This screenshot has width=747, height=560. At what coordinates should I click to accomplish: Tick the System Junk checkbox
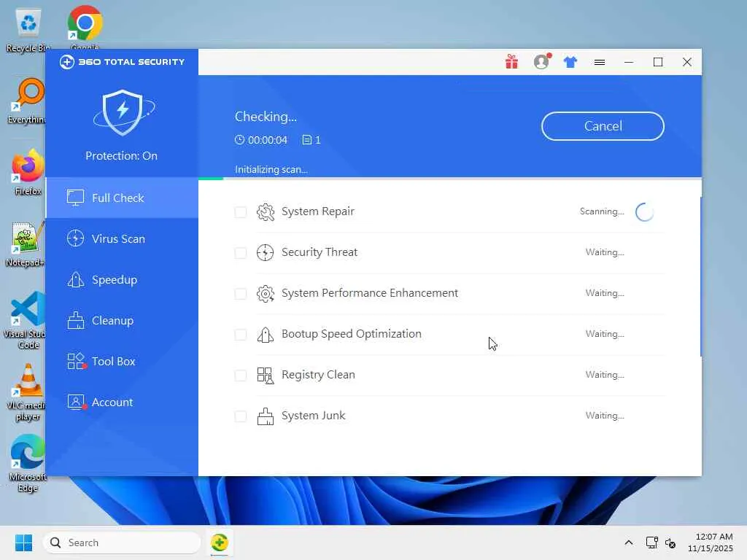click(241, 416)
